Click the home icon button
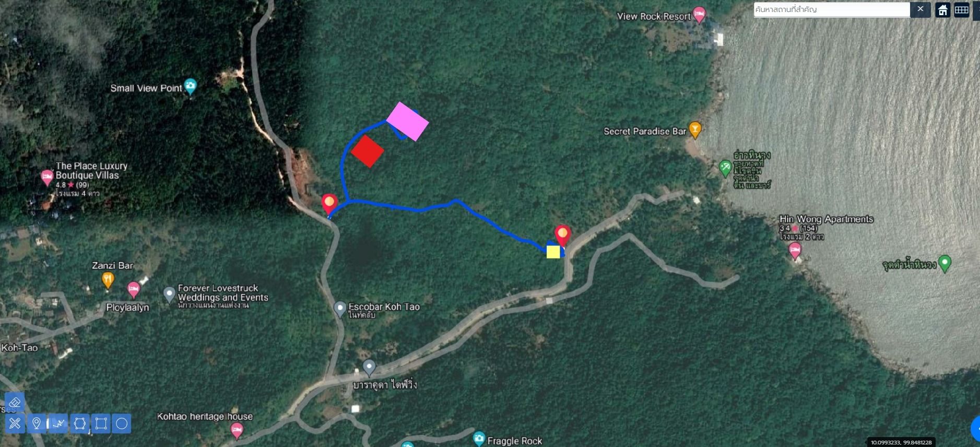This screenshot has height=447, width=980. tap(943, 10)
